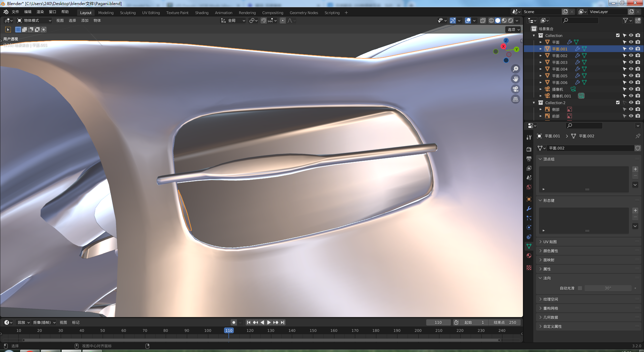Open the Material properties tab
Screen dimensions: 644x352
529,256
